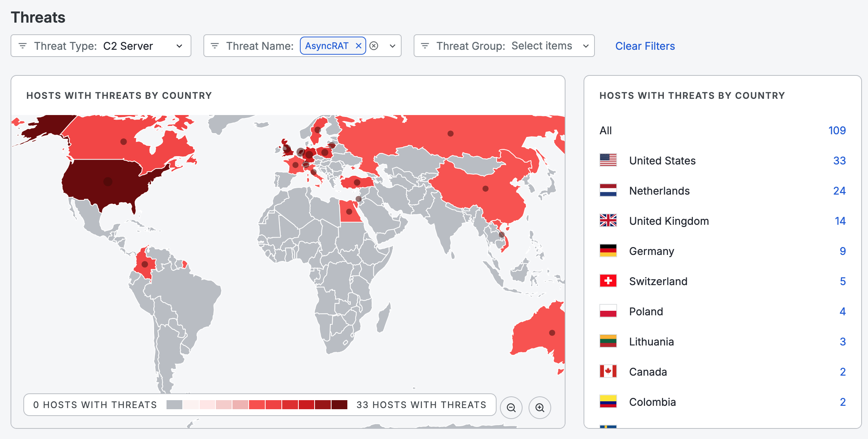Click the Threat Group filter icon
This screenshot has height=439, width=868.
(x=425, y=46)
